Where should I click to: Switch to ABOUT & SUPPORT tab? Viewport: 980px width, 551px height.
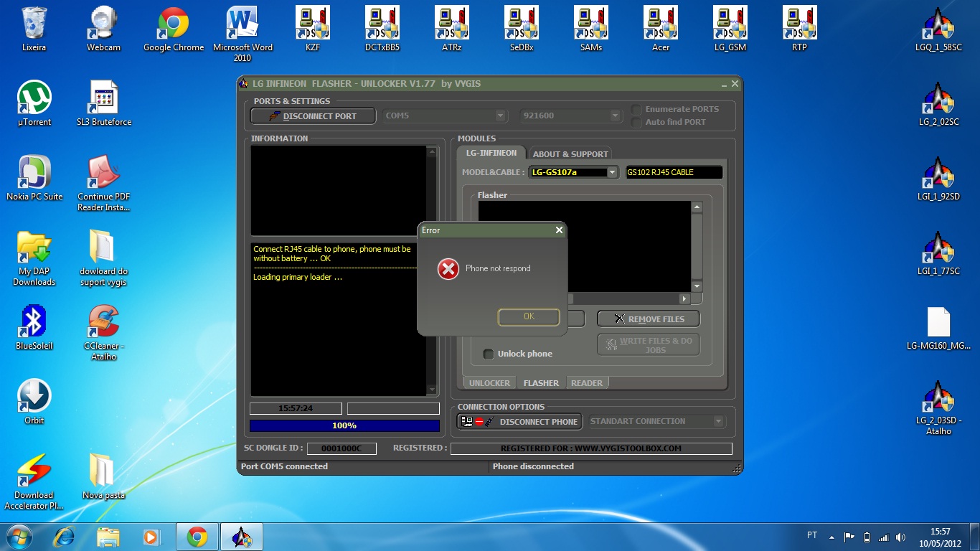[x=570, y=154]
